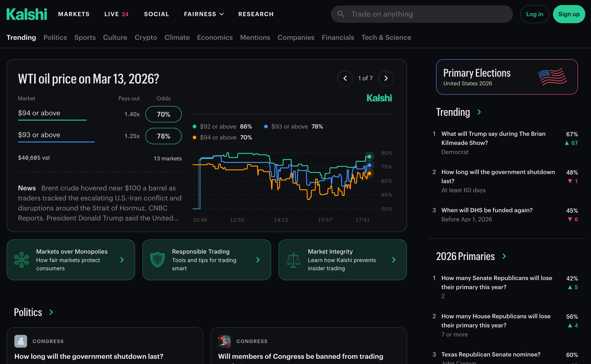Select the Mentions category tab
Screen dimensions: 591x364
255,38
